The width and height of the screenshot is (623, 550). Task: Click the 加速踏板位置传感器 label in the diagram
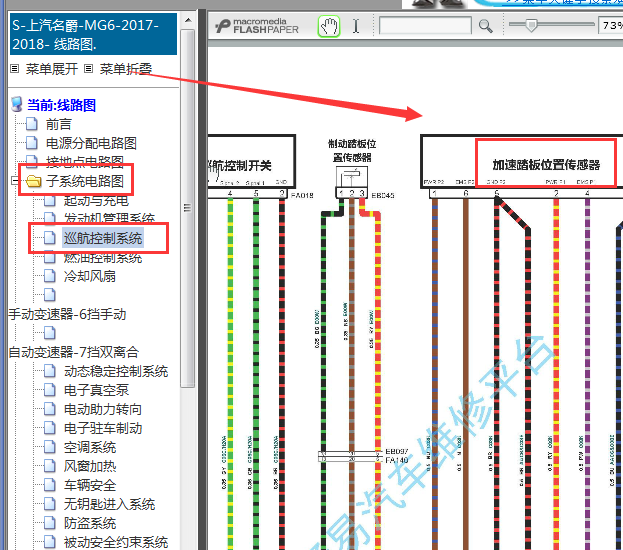click(x=546, y=165)
